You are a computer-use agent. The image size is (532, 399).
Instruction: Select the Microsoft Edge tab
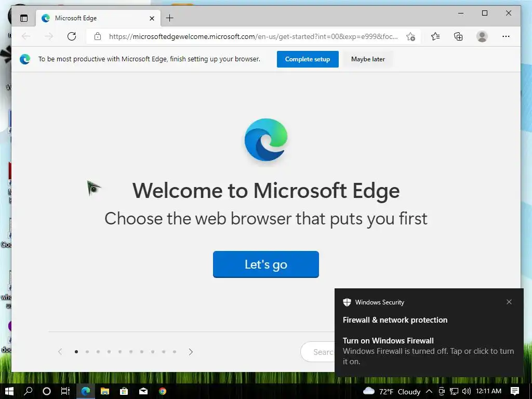[98, 18]
